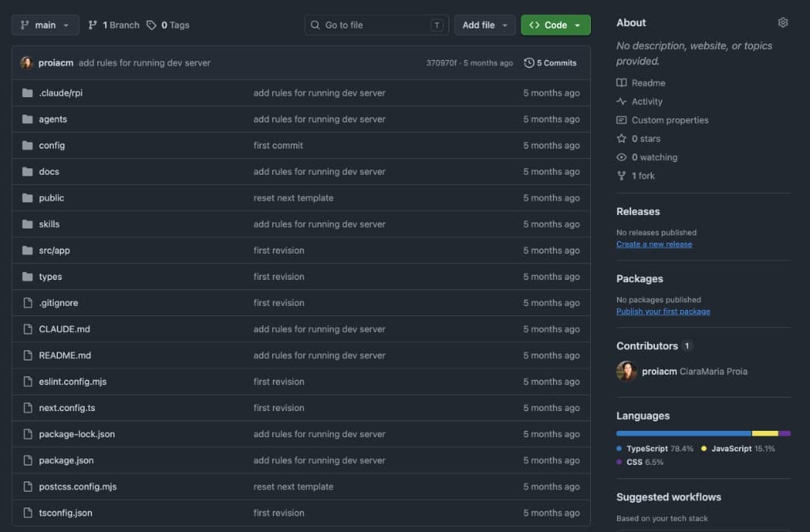The height and width of the screenshot is (532, 810).
Task: Open the green Code dropdown button
Action: (555, 25)
